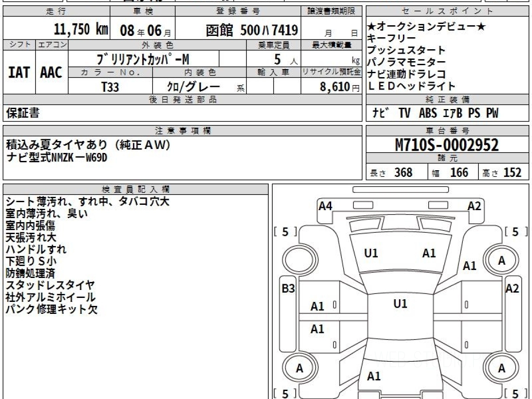The image size is (532, 399).
Task: Click TV in the genuine equipment row
Action: (x=404, y=113)
